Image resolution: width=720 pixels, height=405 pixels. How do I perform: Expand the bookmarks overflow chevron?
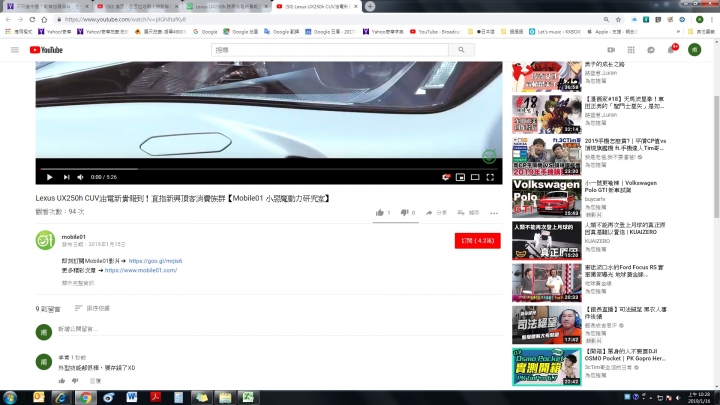[678, 32]
